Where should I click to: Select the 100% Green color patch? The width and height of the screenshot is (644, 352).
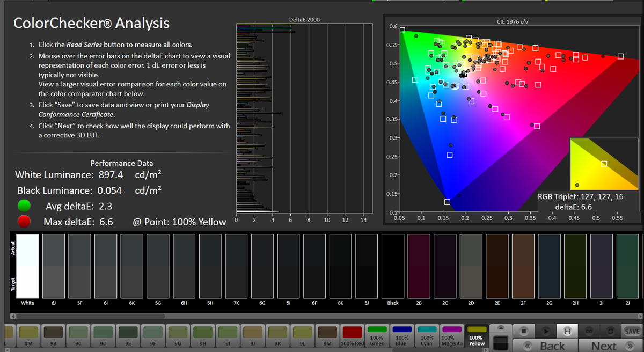click(x=377, y=336)
